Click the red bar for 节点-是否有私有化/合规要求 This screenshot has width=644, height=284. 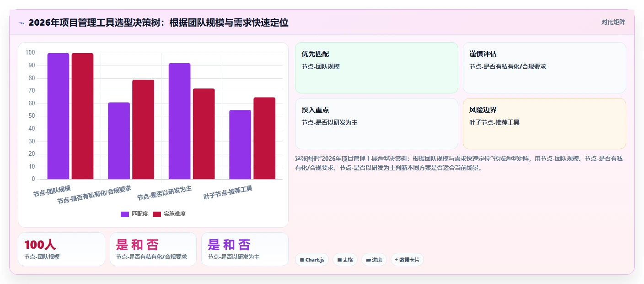pos(143,129)
